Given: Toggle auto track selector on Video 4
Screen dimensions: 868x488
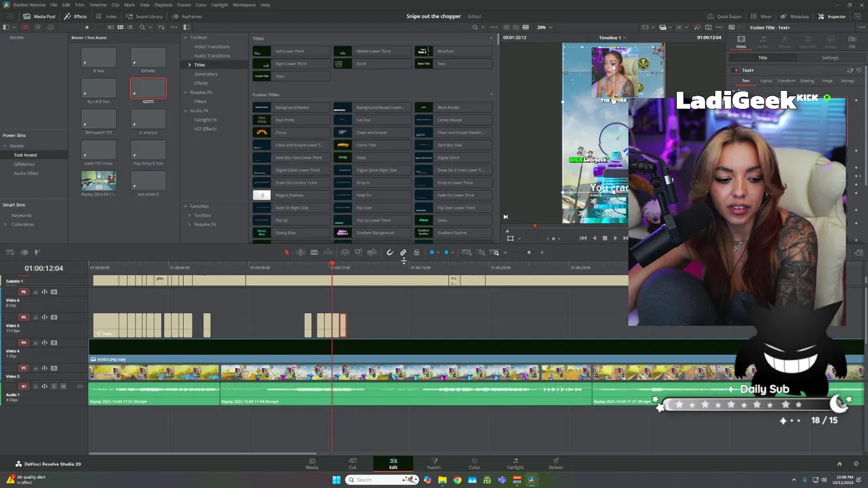Looking at the screenshot, I should 44,343.
